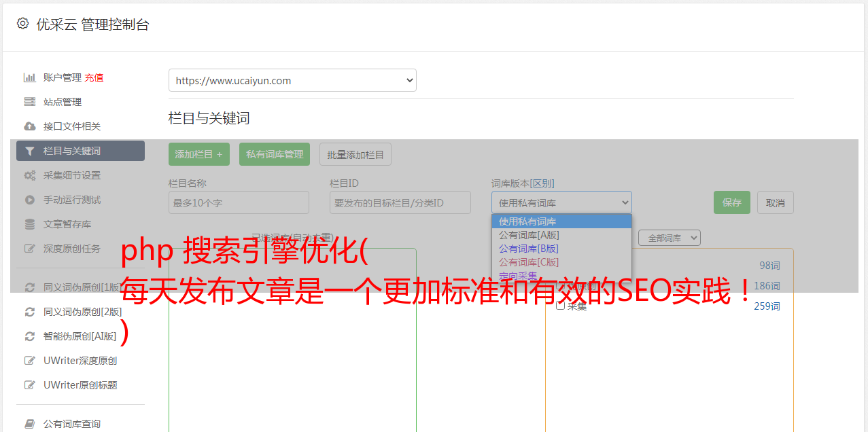Open UWriter深度原创 menu item

(80, 361)
